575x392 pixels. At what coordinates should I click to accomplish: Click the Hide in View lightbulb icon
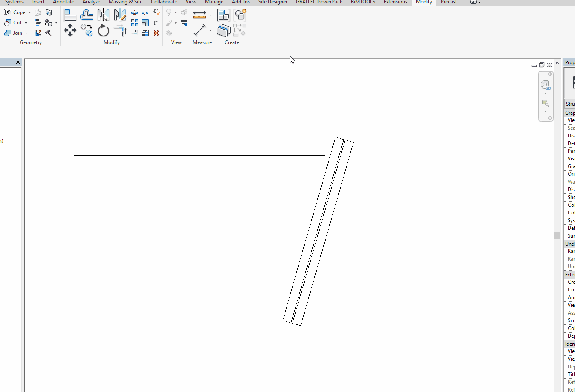[x=169, y=12]
